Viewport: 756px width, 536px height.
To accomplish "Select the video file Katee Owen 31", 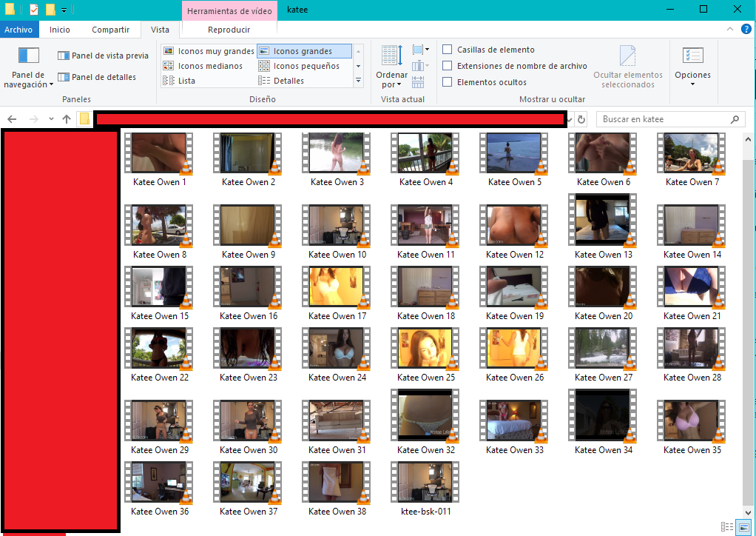I will click(x=337, y=427).
